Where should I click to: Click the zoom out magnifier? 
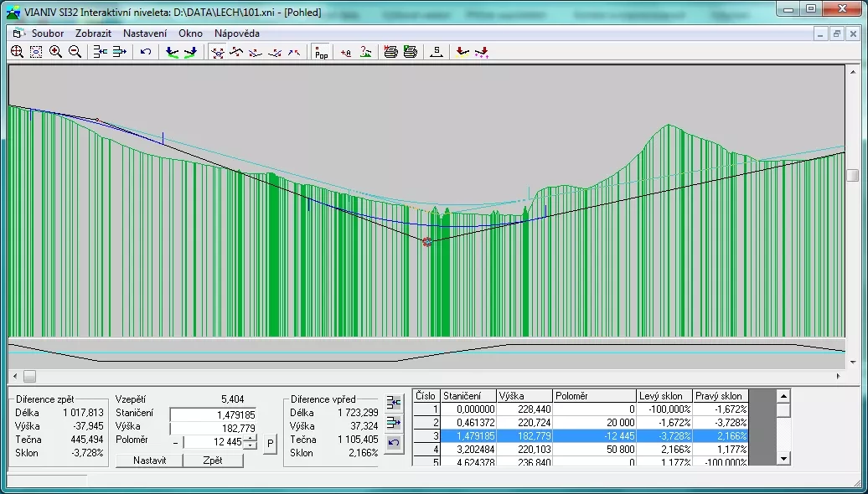[x=75, y=52]
